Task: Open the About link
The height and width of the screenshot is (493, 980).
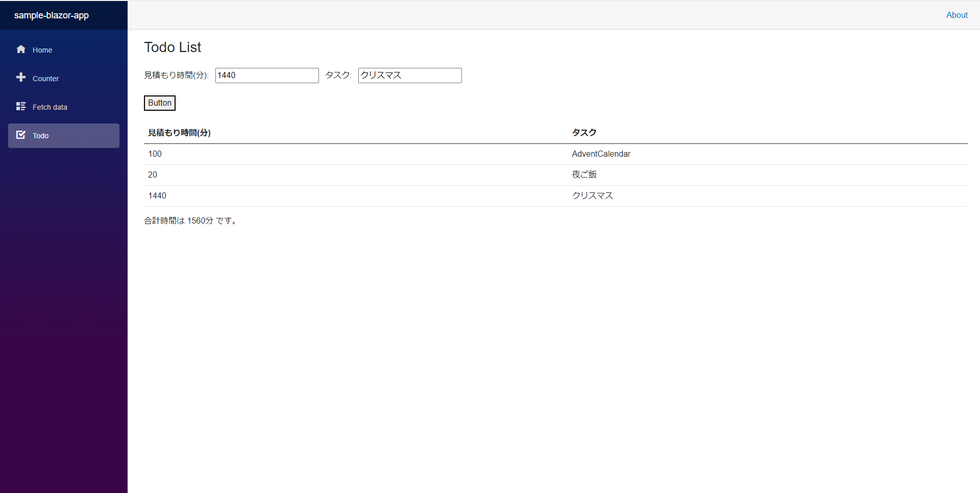Action: pyautogui.click(x=957, y=15)
